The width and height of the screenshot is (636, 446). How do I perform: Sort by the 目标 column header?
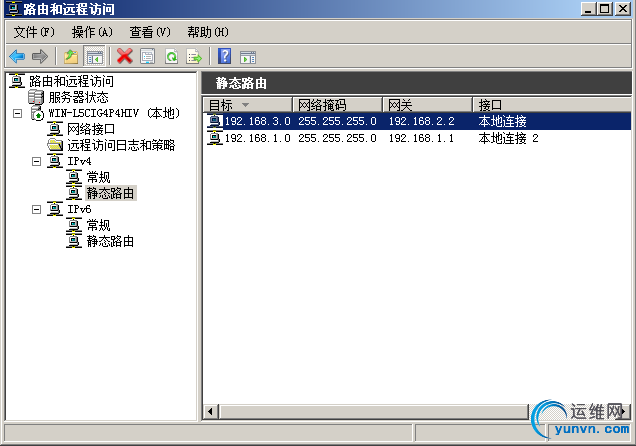click(x=247, y=105)
